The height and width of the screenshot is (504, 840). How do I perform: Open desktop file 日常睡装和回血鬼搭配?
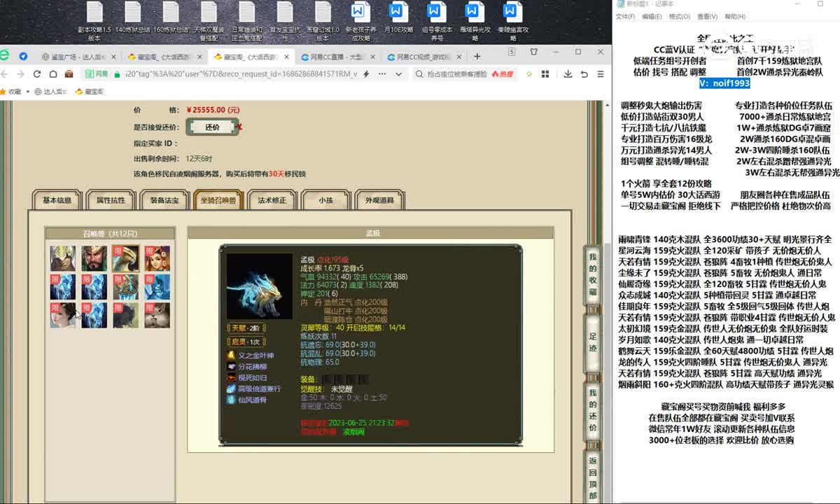point(246,21)
